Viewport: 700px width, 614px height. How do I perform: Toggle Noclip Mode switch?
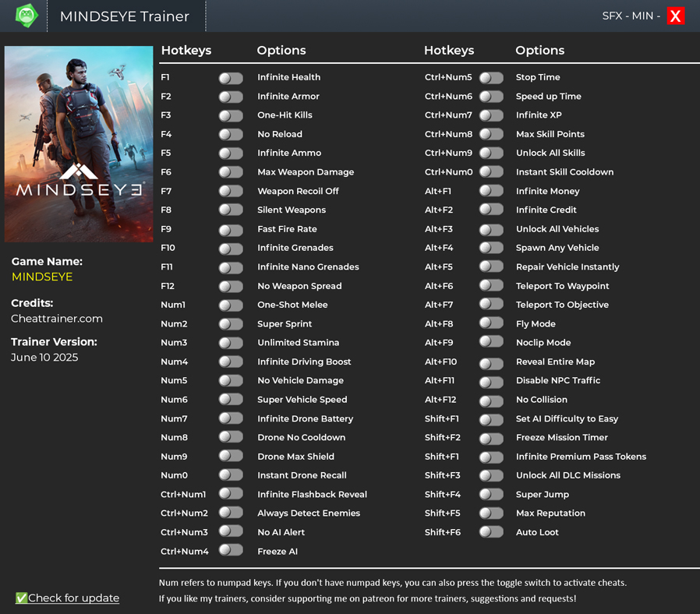point(492,341)
